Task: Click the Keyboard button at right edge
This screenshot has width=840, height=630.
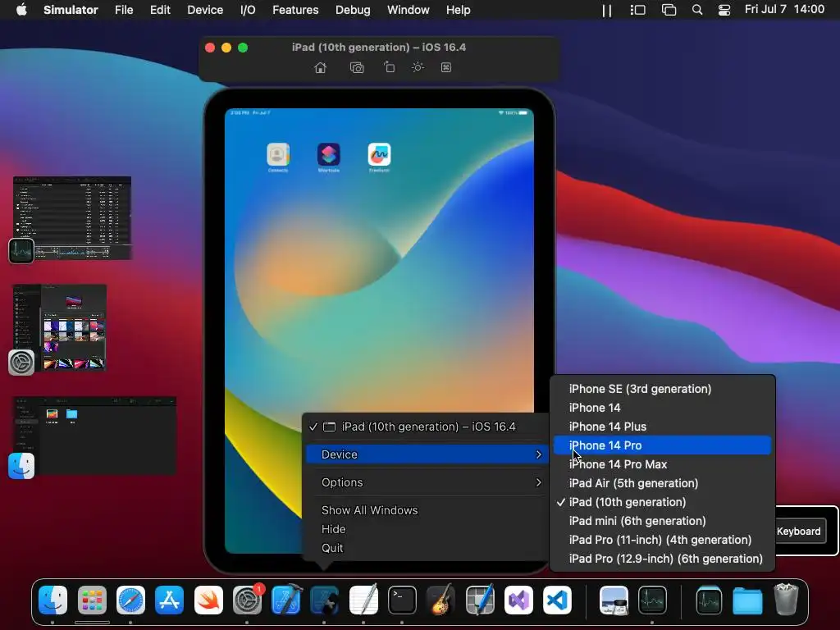Action: (x=800, y=531)
